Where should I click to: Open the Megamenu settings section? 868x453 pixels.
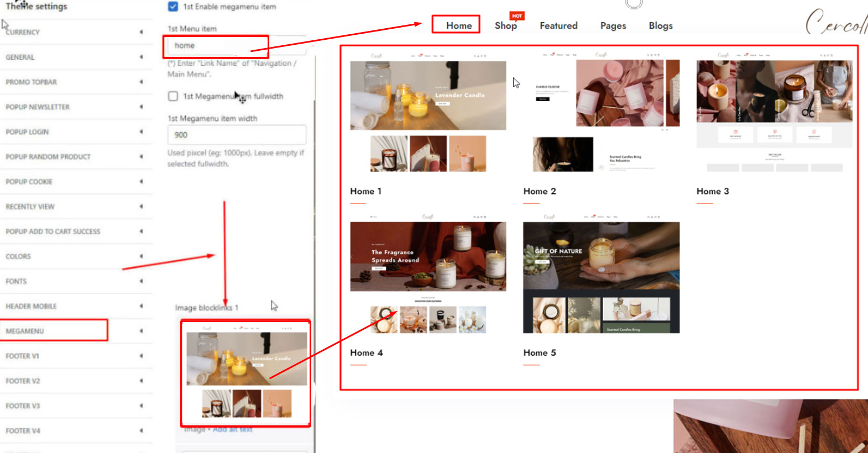click(x=25, y=331)
